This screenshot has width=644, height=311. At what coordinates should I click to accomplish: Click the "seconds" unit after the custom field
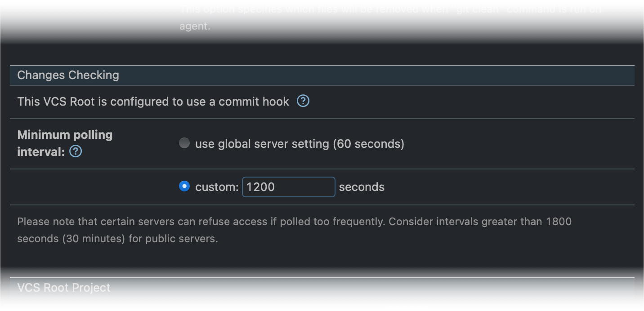point(362,187)
